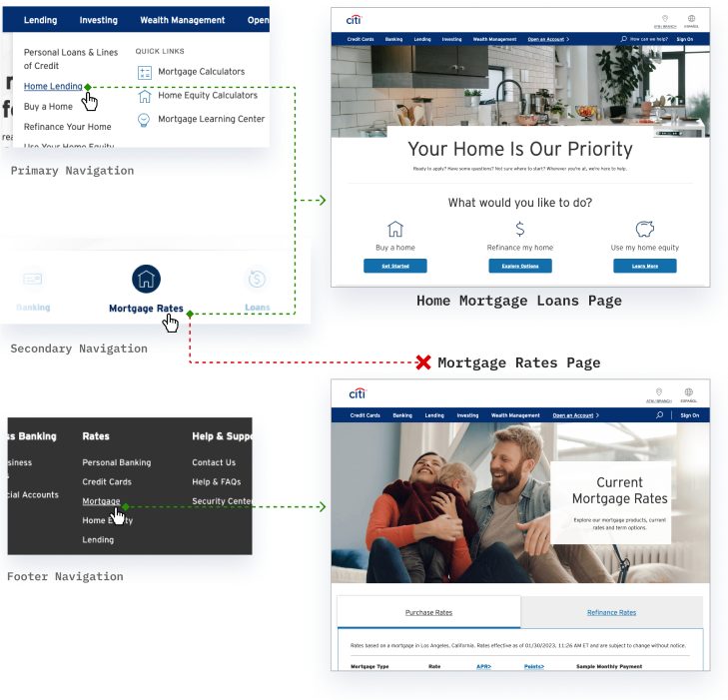Viewport: 728px width, 700px height.
Task: Click Home Equity in footer Rates column
Action: (107, 520)
